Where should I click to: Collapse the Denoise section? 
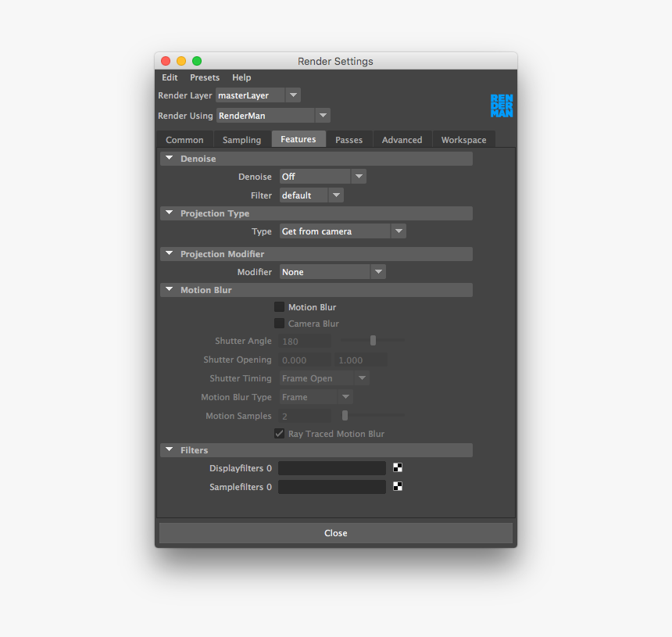(x=170, y=158)
